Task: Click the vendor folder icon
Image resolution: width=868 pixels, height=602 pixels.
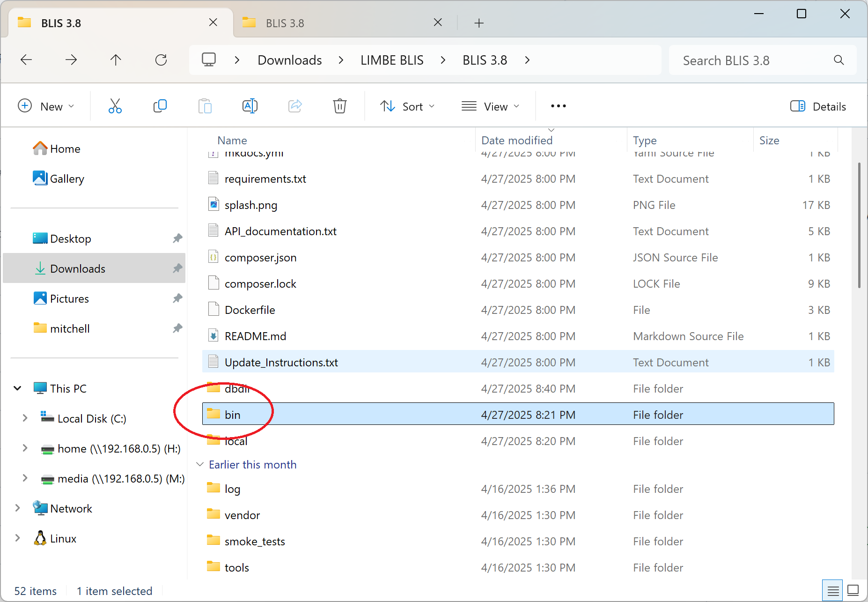Action: pyautogui.click(x=213, y=514)
